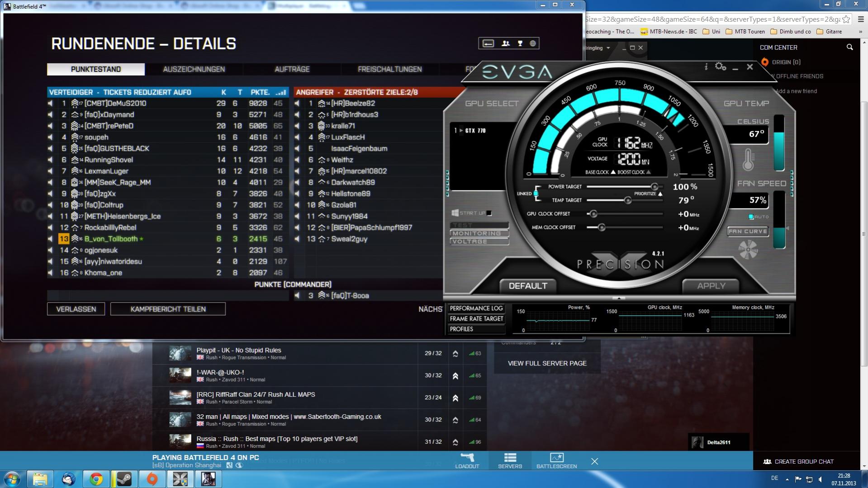Image resolution: width=868 pixels, height=488 pixels.
Task: Click the Monitoring button in EVGA Precision
Action: point(479,233)
